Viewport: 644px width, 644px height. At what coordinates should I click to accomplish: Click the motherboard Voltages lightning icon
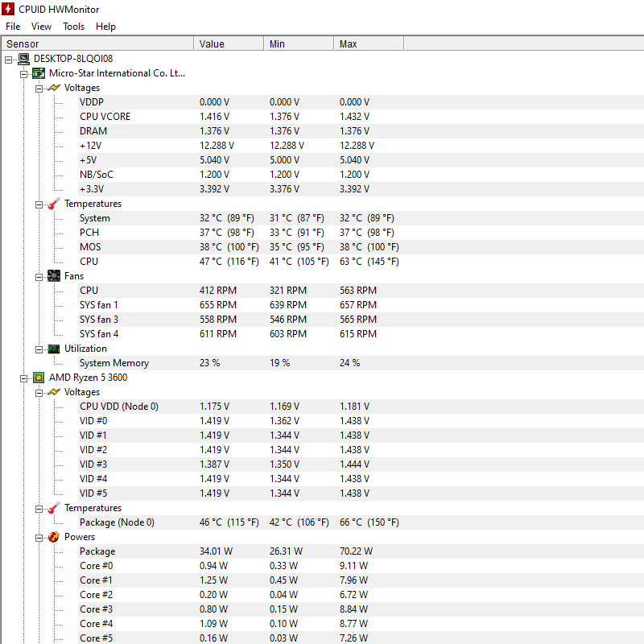[54, 88]
